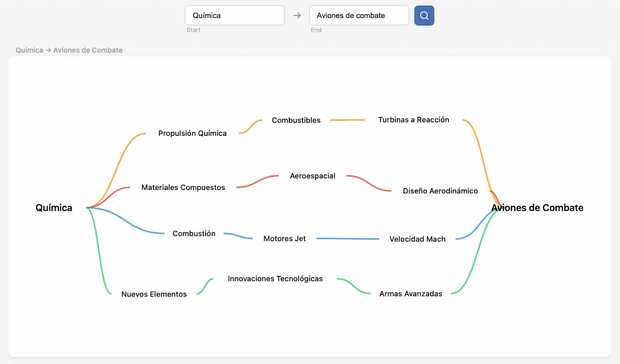Click the Propulsión Química node

coord(192,133)
